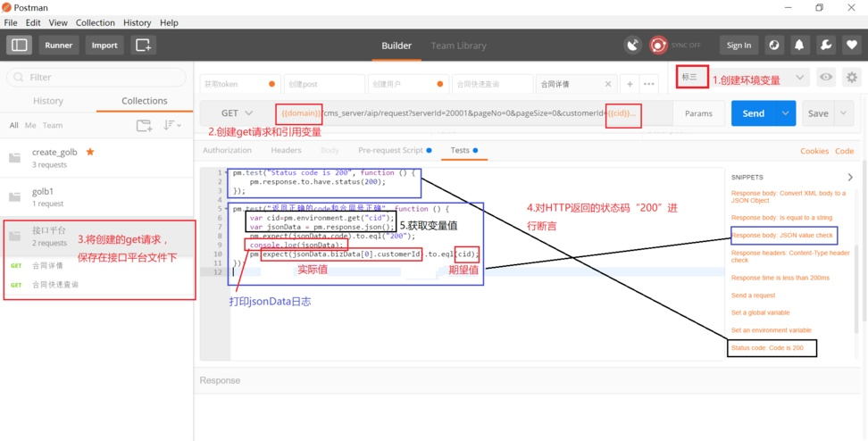Click the Save button
This screenshot has height=441, width=868.
tap(818, 112)
